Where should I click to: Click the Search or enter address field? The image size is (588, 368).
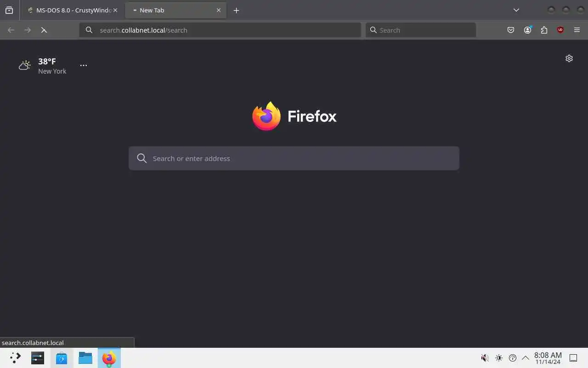(294, 158)
